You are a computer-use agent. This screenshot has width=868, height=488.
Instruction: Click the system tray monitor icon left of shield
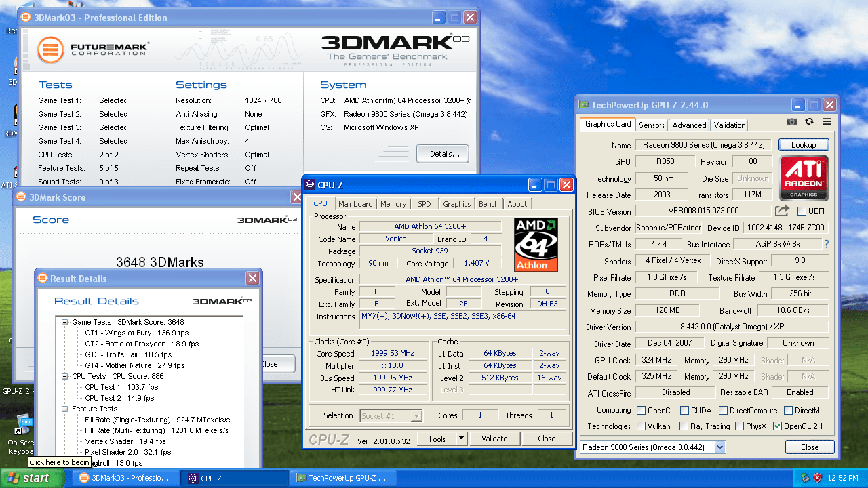tap(804, 478)
